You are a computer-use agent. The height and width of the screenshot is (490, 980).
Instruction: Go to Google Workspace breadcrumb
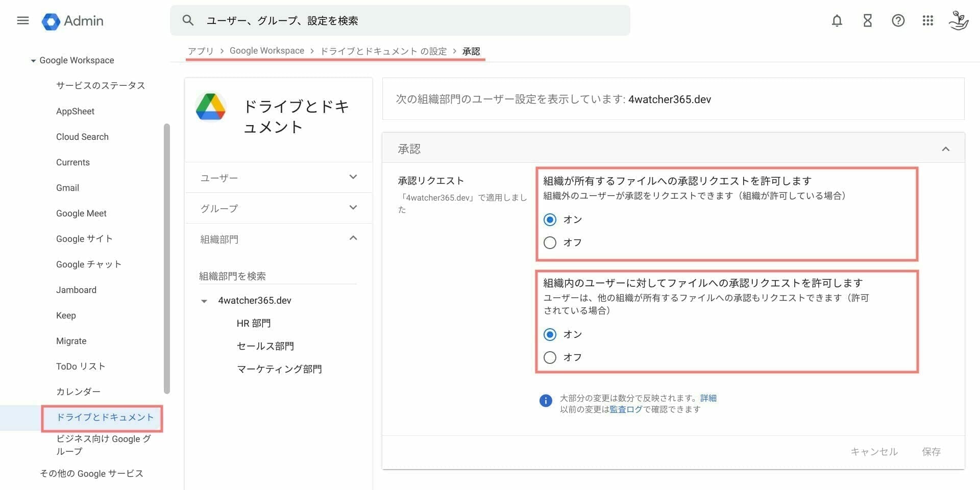[267, 51]
